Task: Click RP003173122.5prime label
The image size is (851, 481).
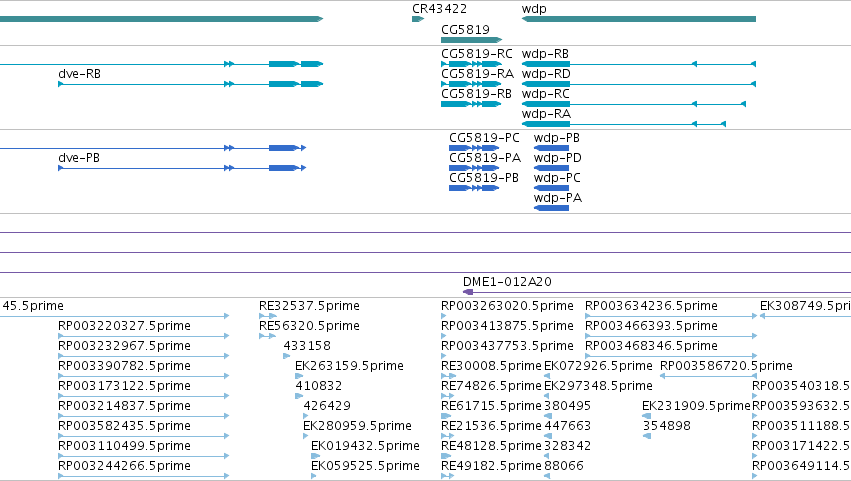Action: point(124,386)
